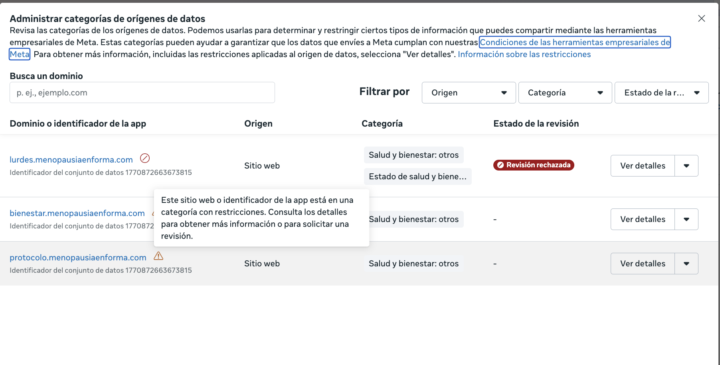
Task: Click the Administrar categorías de orígenes de datos title
Action: [x=107, y=19]
